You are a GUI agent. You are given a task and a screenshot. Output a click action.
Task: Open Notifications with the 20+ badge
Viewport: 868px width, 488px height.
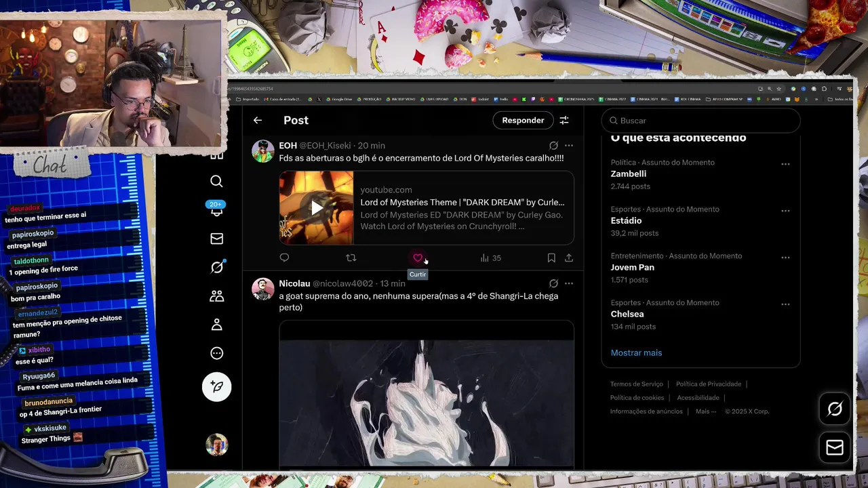click(216, 209)
